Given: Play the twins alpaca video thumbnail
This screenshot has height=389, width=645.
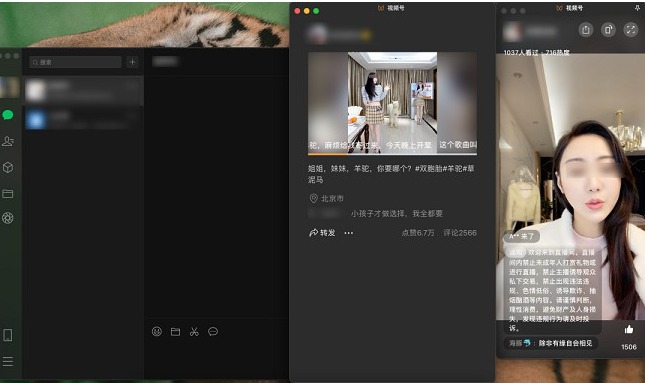Looking at the screenshot, I should click(392, 103).
